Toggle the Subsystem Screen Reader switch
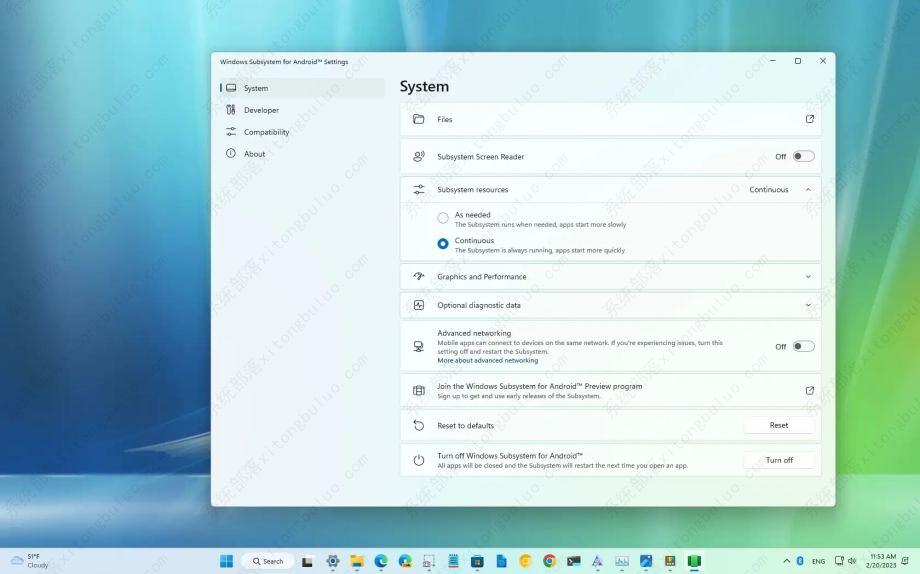The width and height of the screenshot is (920, 574). (803, 156)
